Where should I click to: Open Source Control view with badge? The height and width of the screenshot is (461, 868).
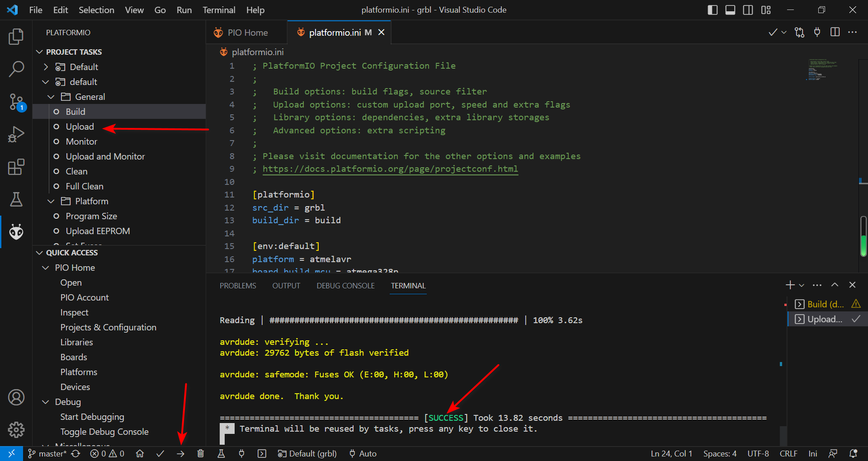click(x=16, y=102)
